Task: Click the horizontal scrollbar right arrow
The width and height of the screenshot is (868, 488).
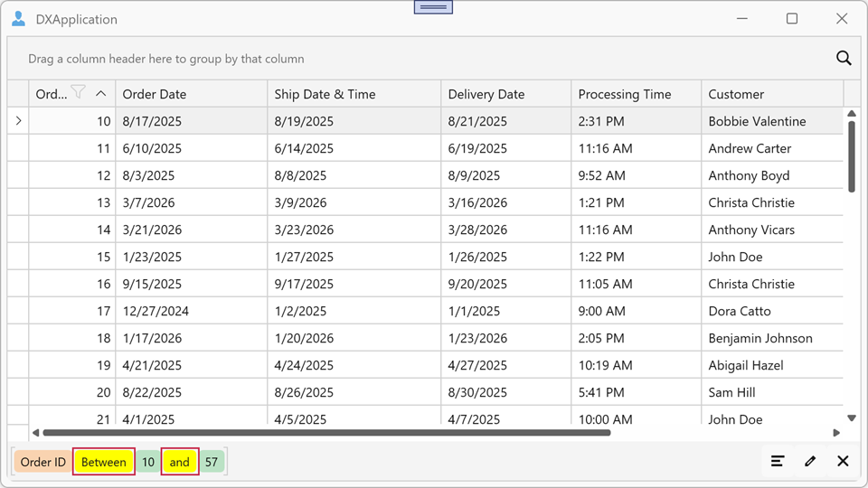Action: click(836, 433)
